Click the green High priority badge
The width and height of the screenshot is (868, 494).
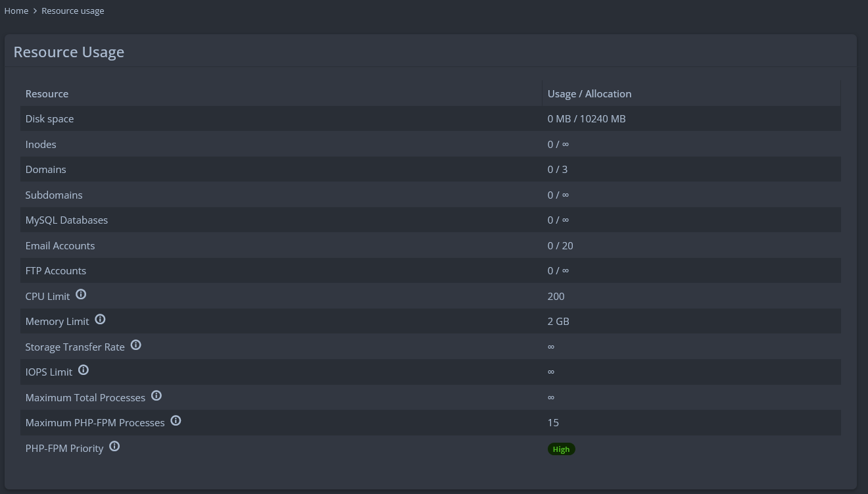click(x=561, y=449)
